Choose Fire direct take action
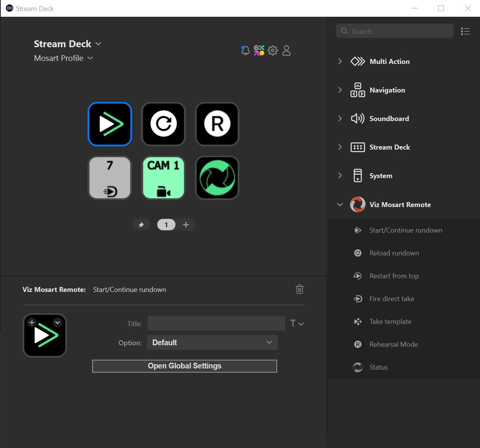The height and width of the screenshot is (448, 480). point(392,299)
